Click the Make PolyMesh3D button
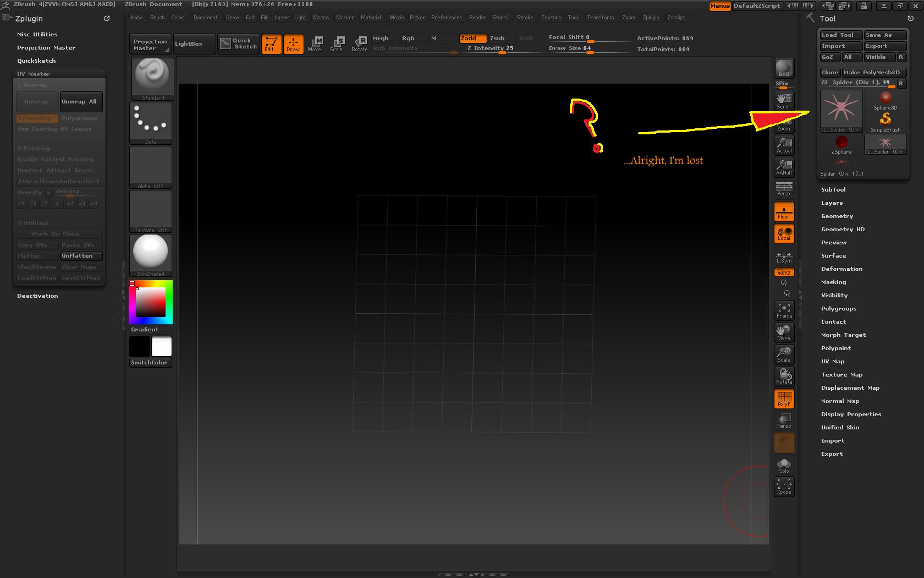The image size is (924, 578). click(x=875, y=73)
